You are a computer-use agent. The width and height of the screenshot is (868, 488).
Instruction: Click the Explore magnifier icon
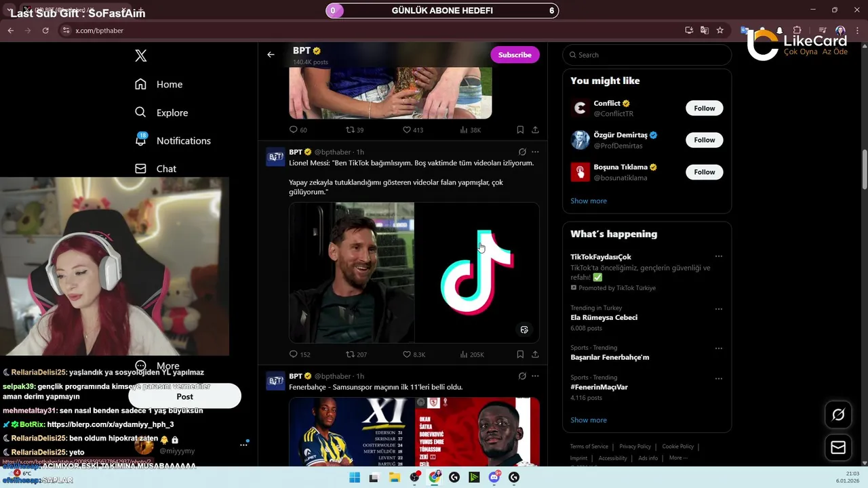140,113
